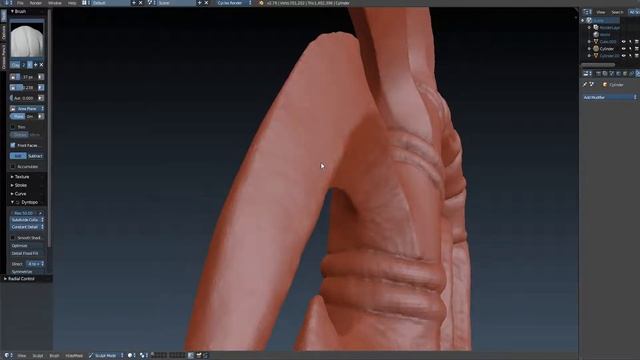640x360 pixels.
Task: Click the clay brush preview thumbnail
Action: pos(27,40)
